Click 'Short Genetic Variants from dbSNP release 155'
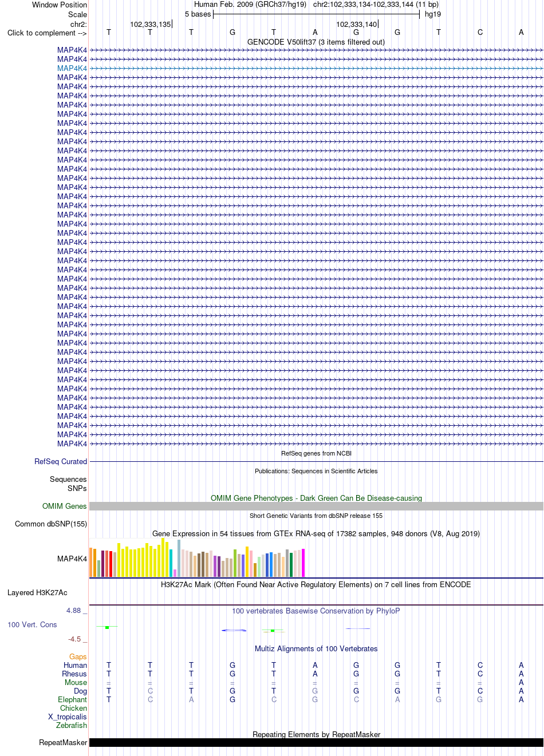This screenshot has width=544, height=756. pyautogui.click(x=316, y=516)
